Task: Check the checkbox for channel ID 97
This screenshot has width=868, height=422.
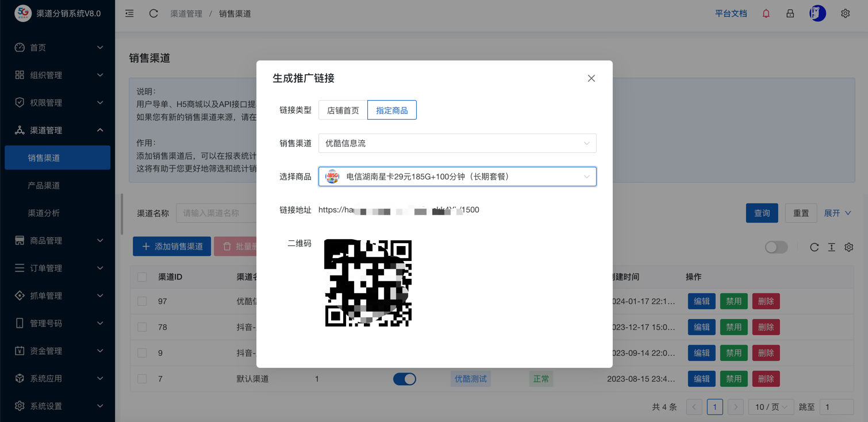Action: pyautogui.click(x=141, y=301)
